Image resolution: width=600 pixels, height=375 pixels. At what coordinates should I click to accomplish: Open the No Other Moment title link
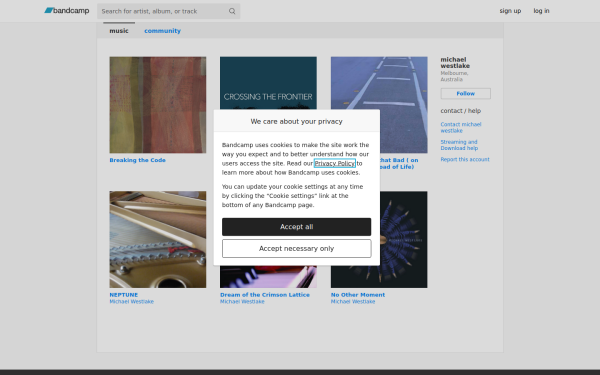coord(358,295)
